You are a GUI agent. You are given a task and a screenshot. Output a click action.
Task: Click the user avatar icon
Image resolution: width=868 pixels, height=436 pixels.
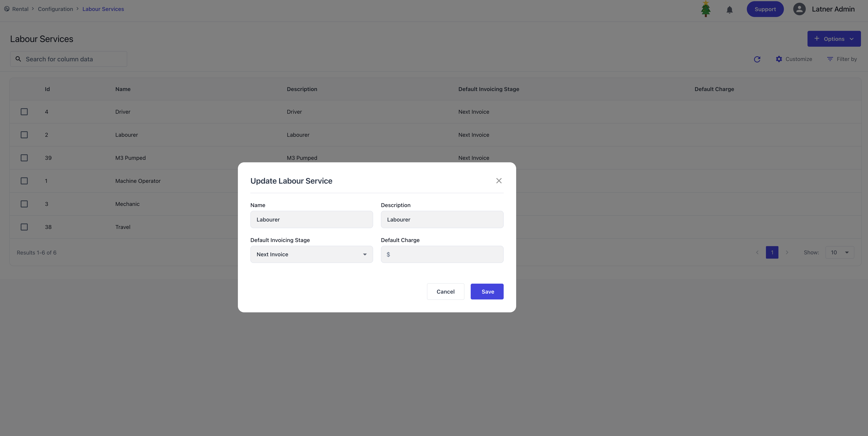799,9
